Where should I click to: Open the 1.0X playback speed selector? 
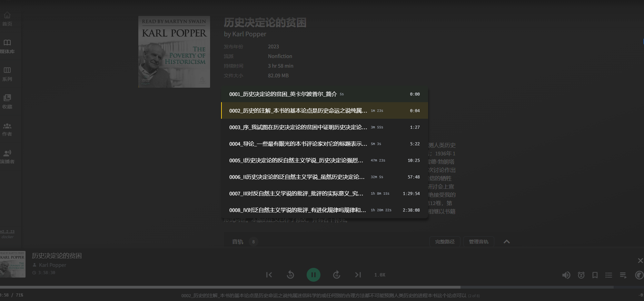click(380, 275)
